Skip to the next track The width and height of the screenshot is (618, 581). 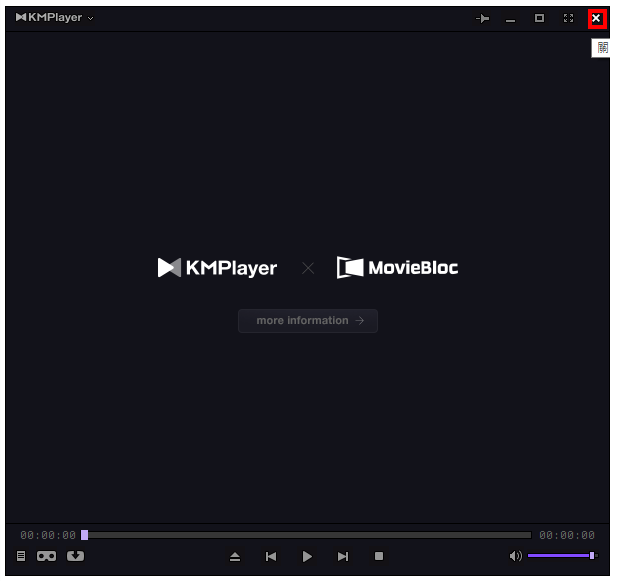click(343, 557)
